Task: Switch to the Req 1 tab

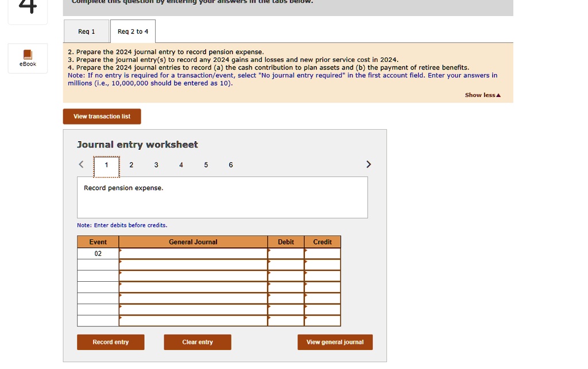Action: 86,32
